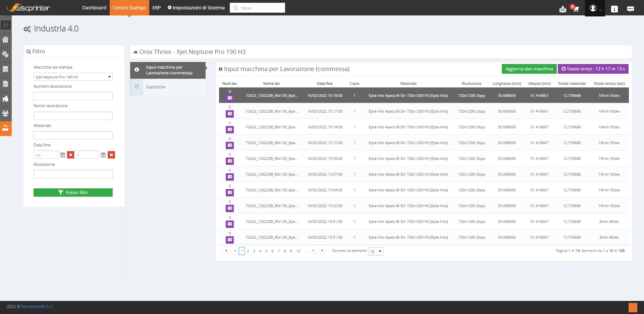Switch to the Statistiche tab
The height and width of the screenshot is (314, 644).
(x=156, y=87)
